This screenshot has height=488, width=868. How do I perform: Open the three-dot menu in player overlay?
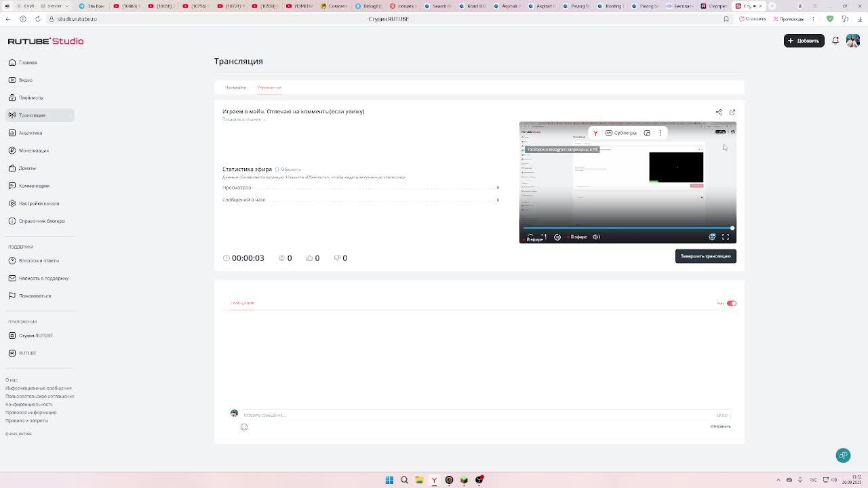660,133
